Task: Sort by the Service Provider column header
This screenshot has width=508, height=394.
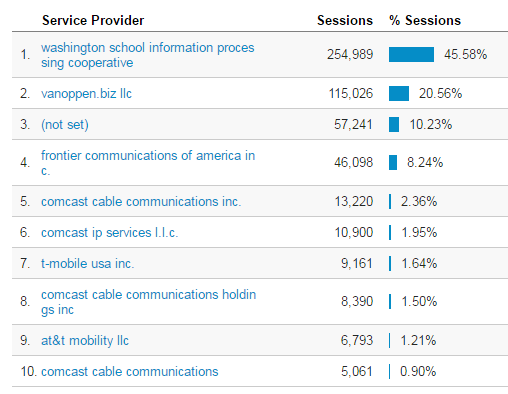Action: [93, 21]
